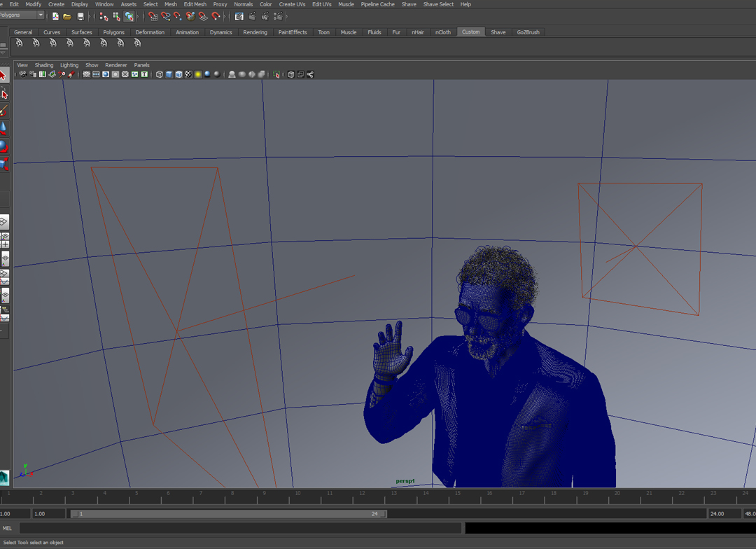Switch to the nCloth shelf tab
The image size is (756, 549).
click(x=443, y=32)
